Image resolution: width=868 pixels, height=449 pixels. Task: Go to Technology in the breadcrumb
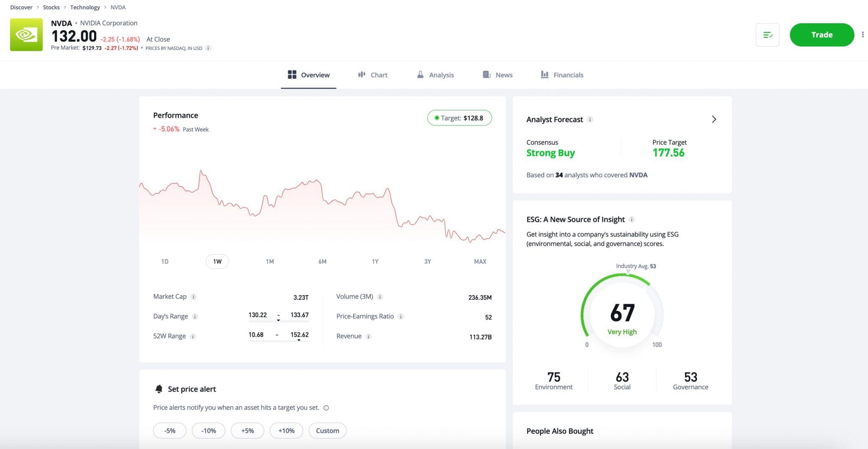85,7
